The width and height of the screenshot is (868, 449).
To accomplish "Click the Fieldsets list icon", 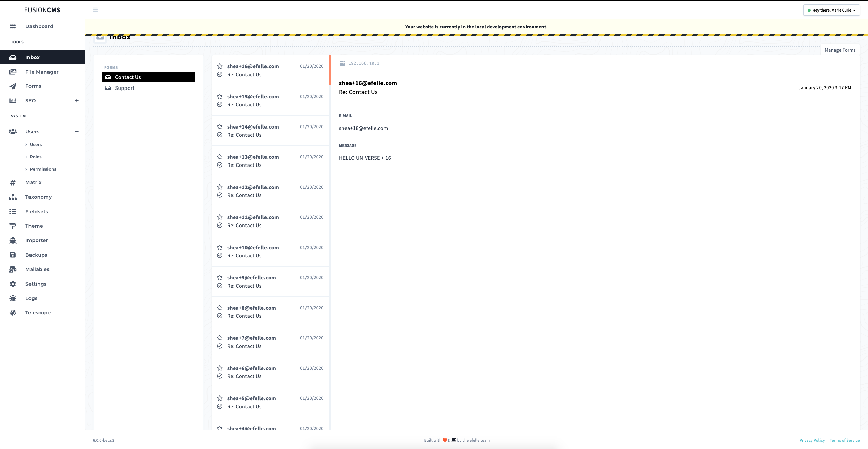I will point(13,212).
